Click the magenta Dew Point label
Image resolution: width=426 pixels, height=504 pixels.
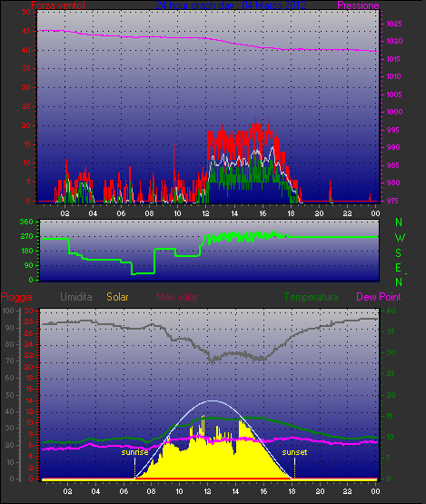tap(379, 297)
